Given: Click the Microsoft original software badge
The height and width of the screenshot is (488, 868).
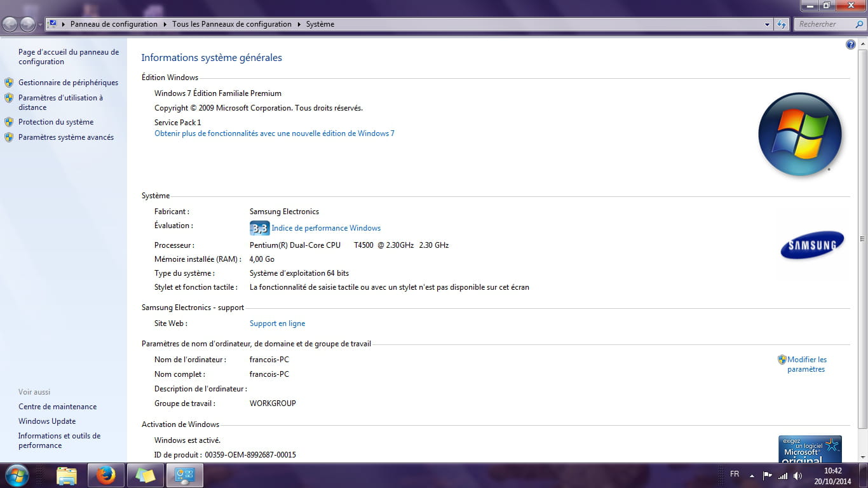Looking at the screenshot, I should 810,449.
